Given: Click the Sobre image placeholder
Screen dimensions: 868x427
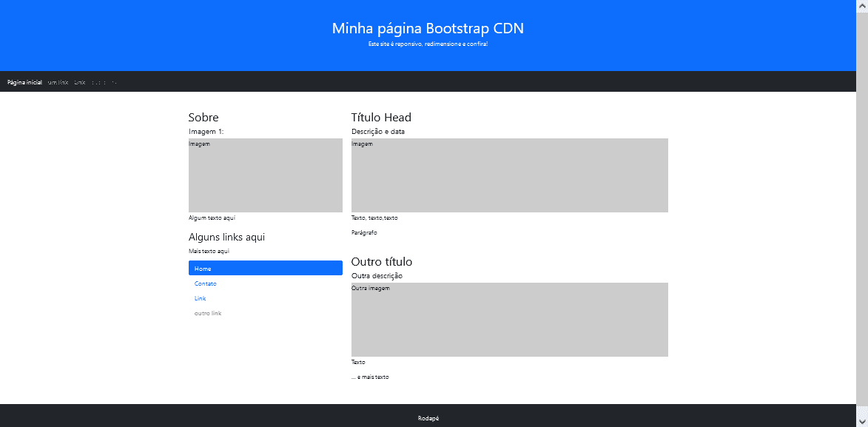Looking at the screenshot, I should pos(265,175).
